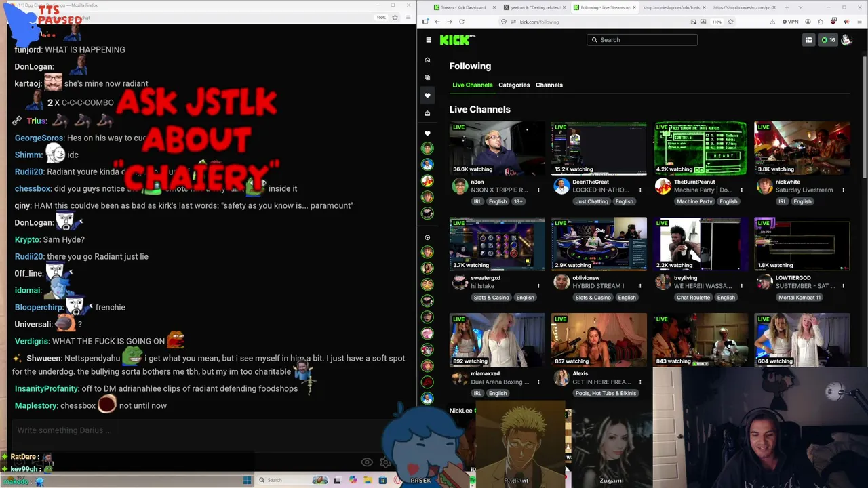Open the browser application menu
The image size is (868, 488).
click(858, 22)
